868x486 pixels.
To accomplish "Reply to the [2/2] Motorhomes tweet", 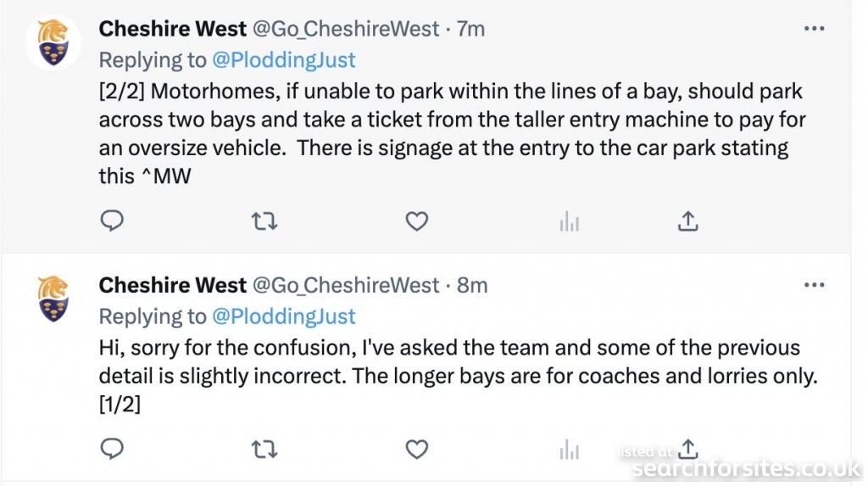I will [112, 221].
